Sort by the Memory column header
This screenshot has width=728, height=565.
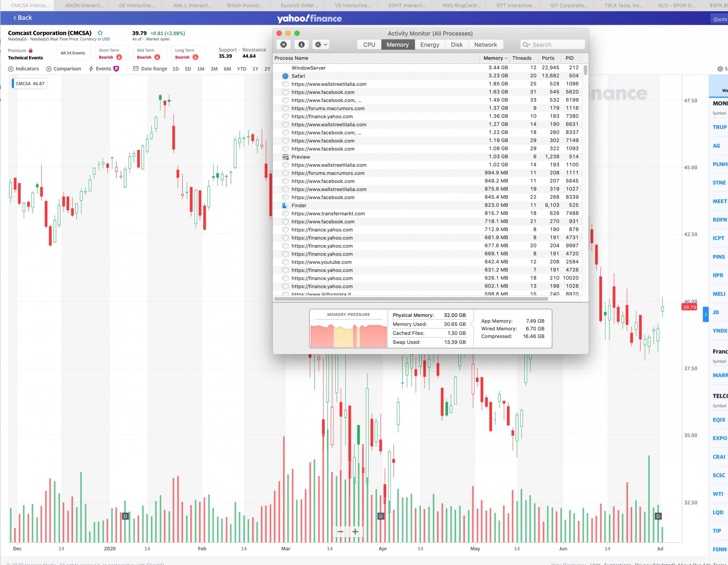tap(495, 58)
